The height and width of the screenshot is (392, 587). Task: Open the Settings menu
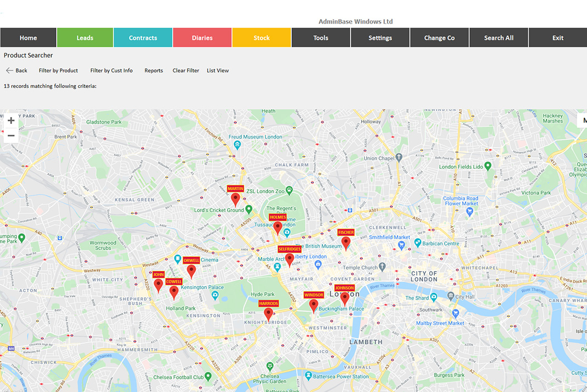[380, 37]
